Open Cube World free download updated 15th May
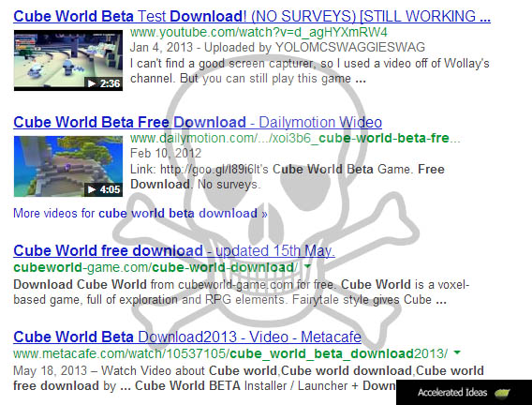This screenshot has height=405, width=532. click(x=174, y=251)
